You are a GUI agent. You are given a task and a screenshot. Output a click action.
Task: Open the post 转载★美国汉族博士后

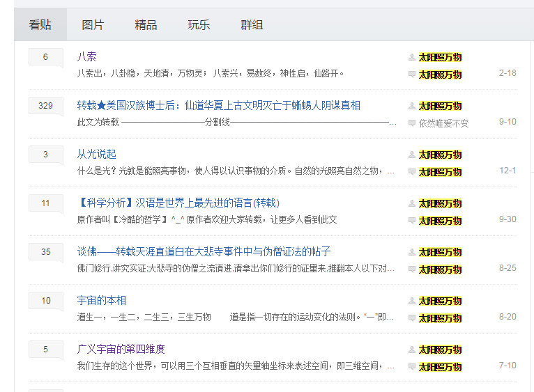coord(219,105)
